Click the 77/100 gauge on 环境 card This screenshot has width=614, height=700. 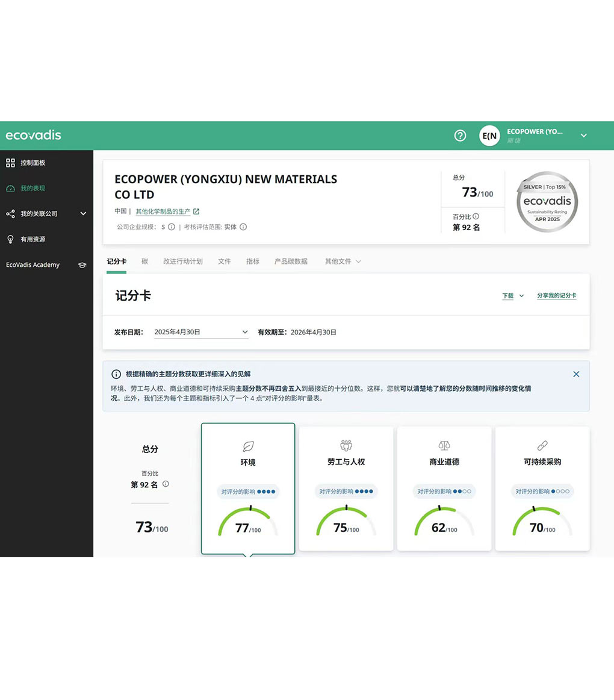point(248,521)
